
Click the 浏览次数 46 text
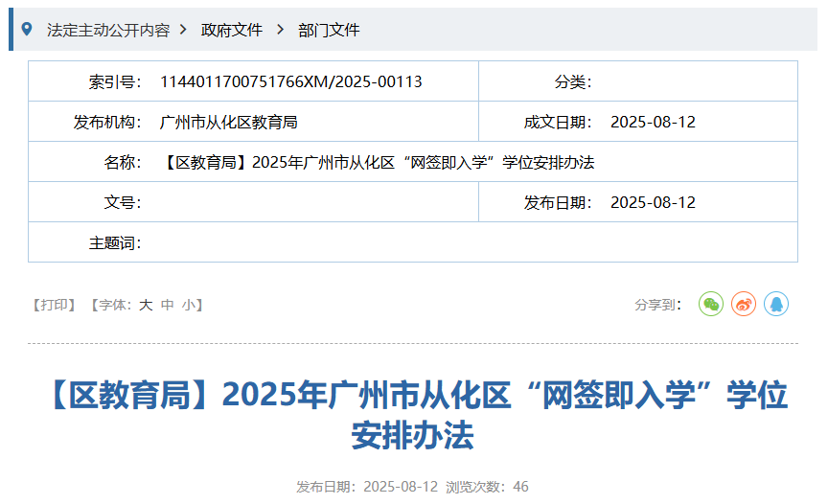487,487
